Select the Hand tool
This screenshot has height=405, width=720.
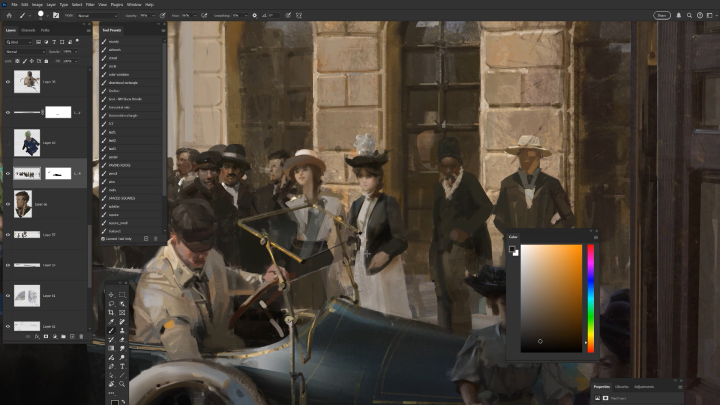click(x=111, y=384)
